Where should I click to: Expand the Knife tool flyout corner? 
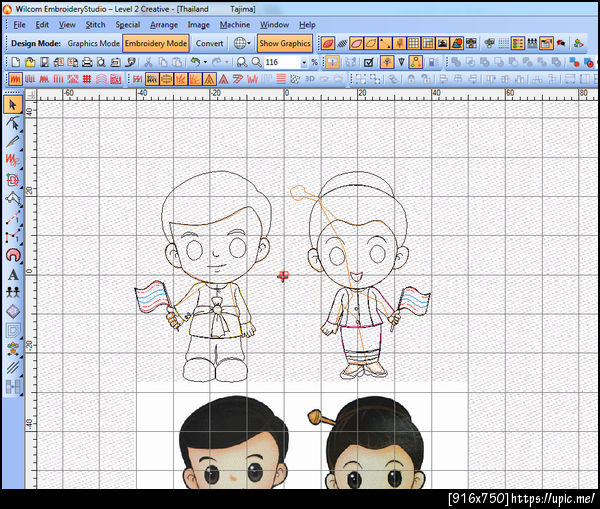[x=21, y=150]
